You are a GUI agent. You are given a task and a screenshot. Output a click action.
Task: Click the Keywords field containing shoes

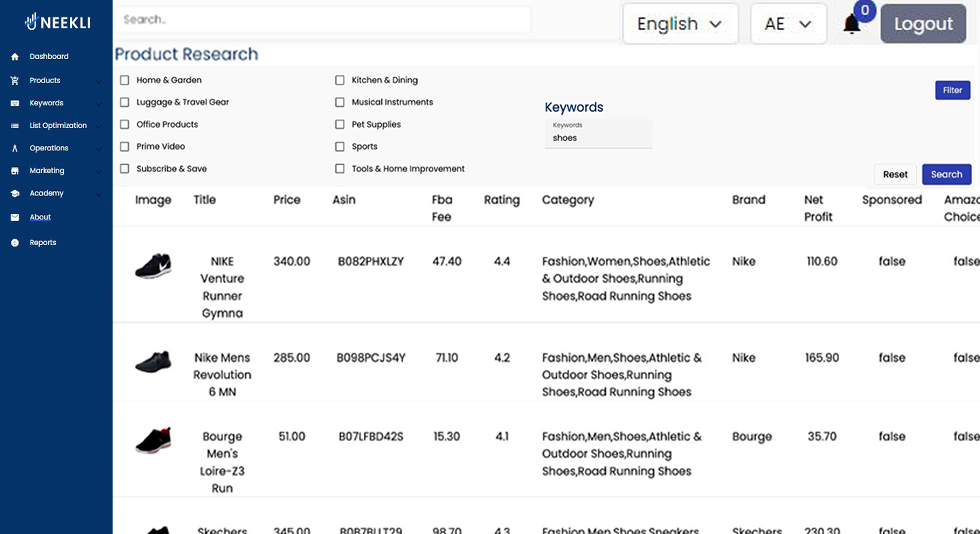[598, 133]
